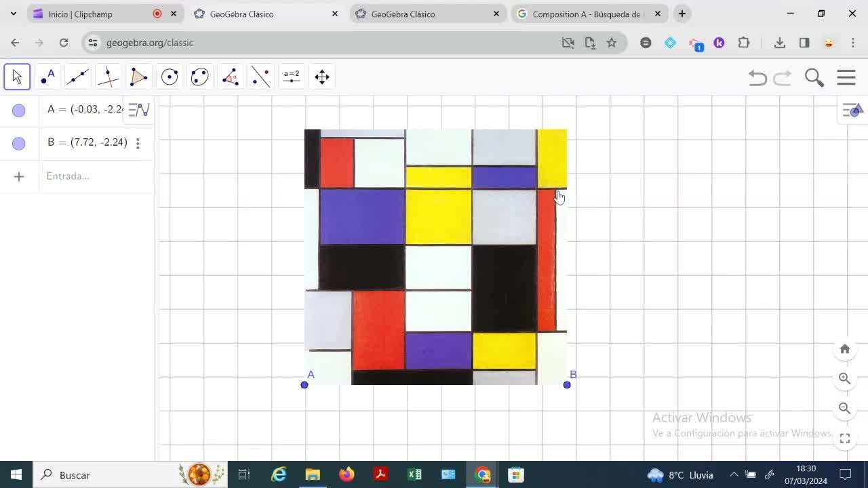Activate the Polygon tool
The image size is (868, 488).
pyautogui.click(x=139, y=77)
